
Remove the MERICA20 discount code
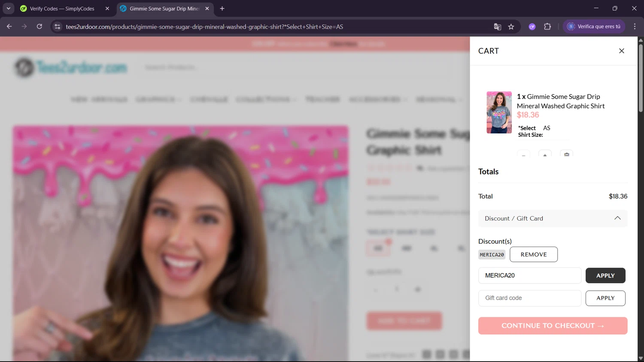pos(534,254)
